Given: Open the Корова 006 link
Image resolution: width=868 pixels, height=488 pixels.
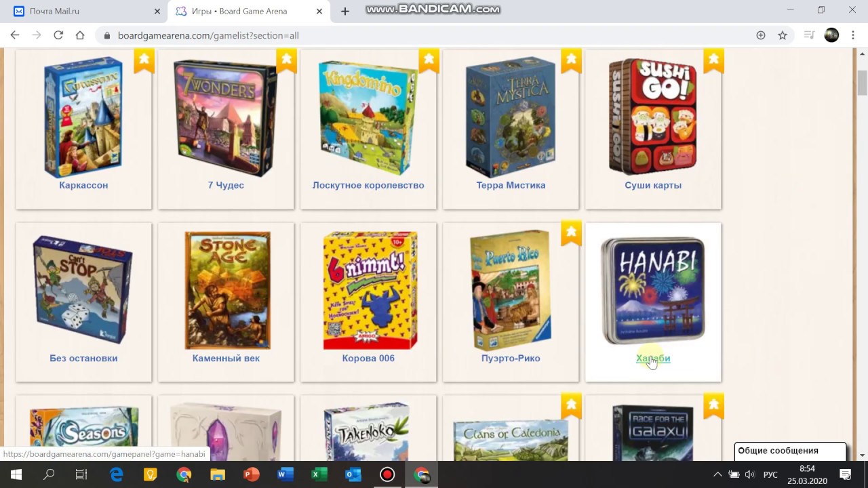Looking at the screenshot, I should (368, 358).
